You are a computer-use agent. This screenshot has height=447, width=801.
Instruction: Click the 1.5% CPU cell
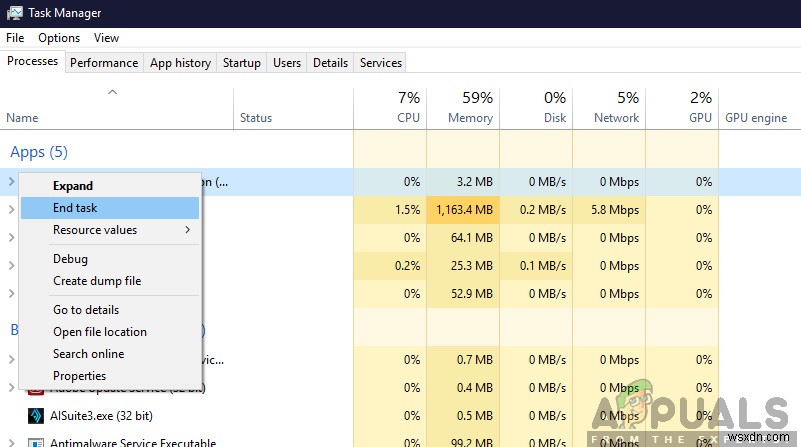390,210
